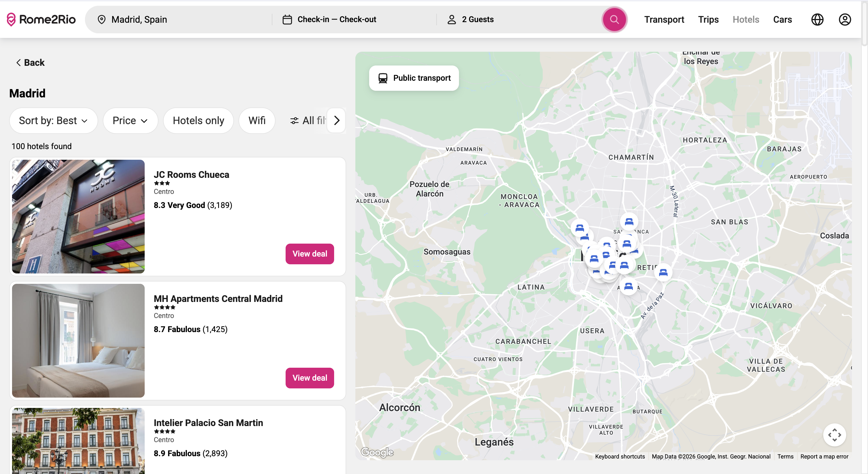The height and width of the screenshot is (474, 868).
Task: Toggle the Hotels only filter
Action: [198, 120]
